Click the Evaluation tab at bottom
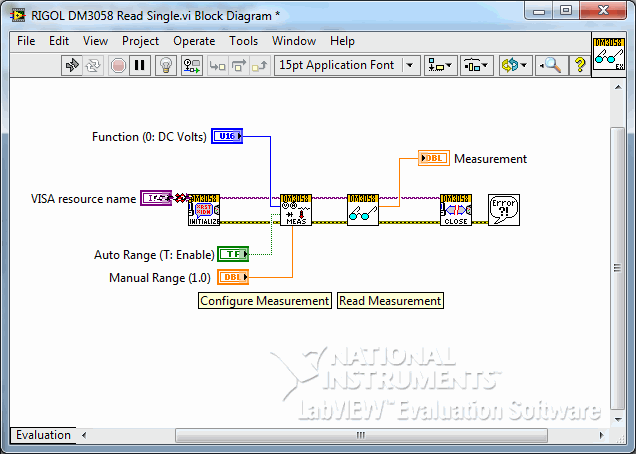Image resolution: width=636 pixels, height=454 pixels. click(43, 435)
